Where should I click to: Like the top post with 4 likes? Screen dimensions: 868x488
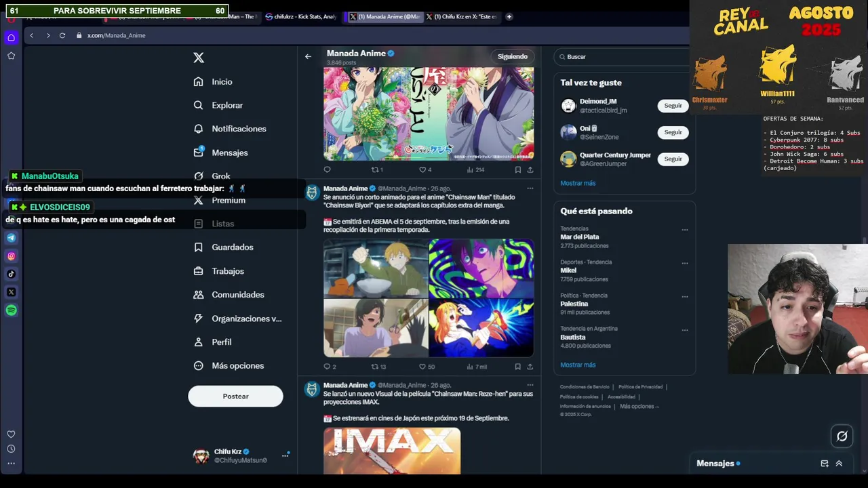coord(425,170)
